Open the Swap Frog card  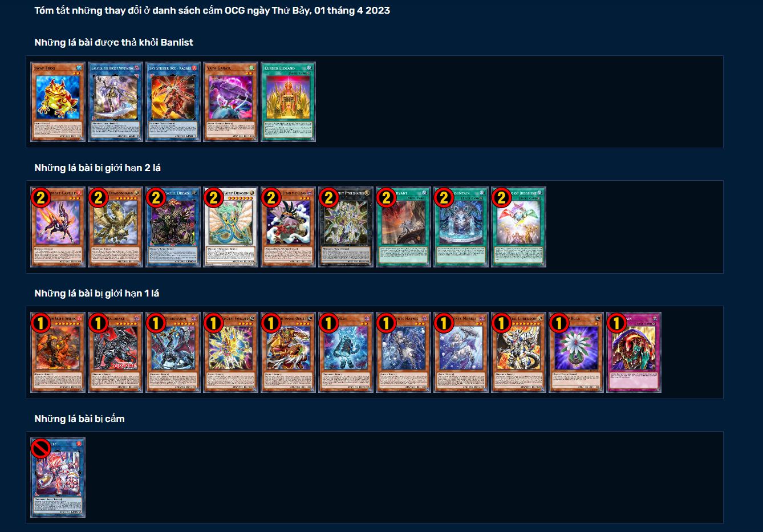point(58,101)
